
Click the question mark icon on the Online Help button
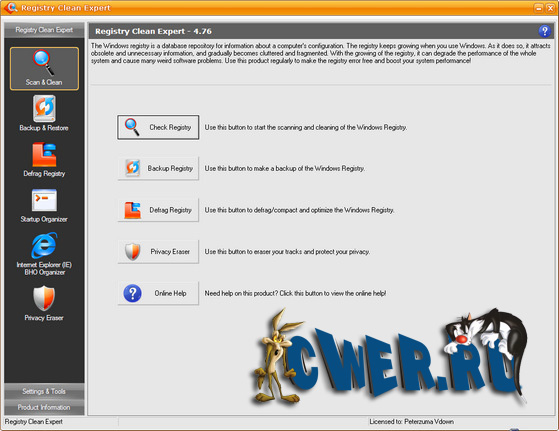(x=132, y=293)
